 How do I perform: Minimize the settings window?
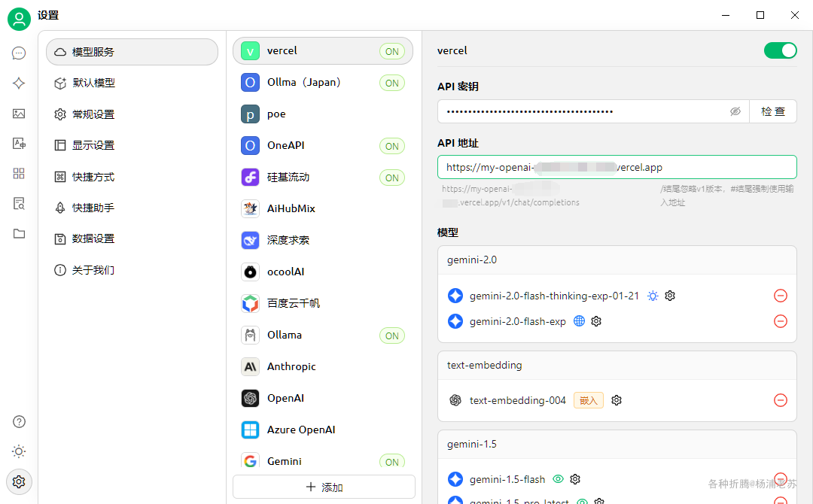(726, 15)
